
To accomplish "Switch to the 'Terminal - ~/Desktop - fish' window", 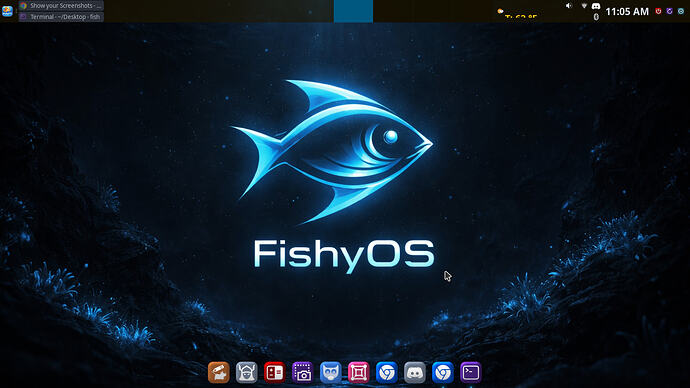I will pyautogui.click(x=61, y=17).
